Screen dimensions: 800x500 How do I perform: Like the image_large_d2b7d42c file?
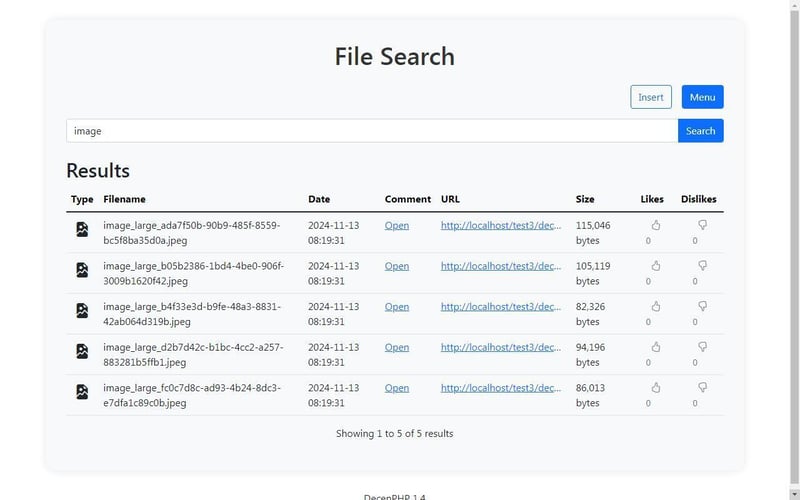point(656,347)
